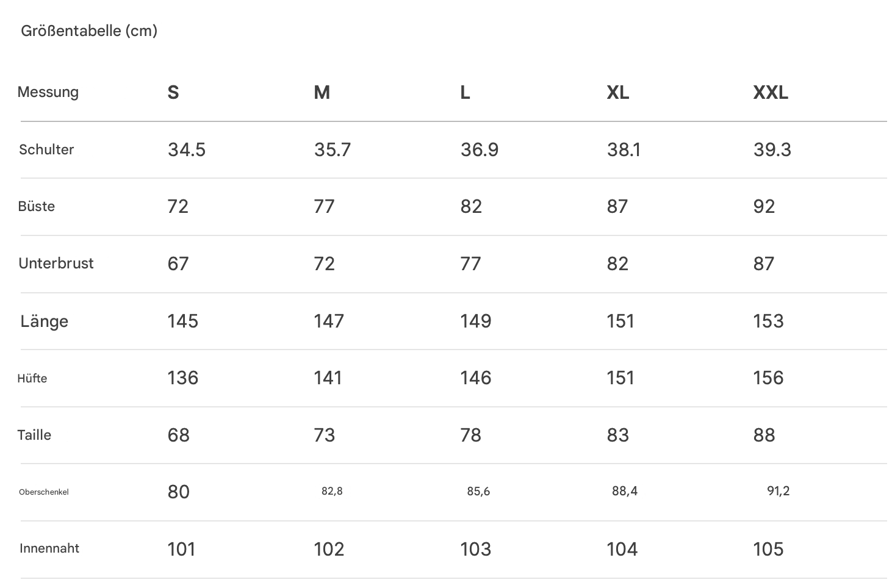Click the Büste row label
The image size is (892, 588).
[x=37, y=206]
